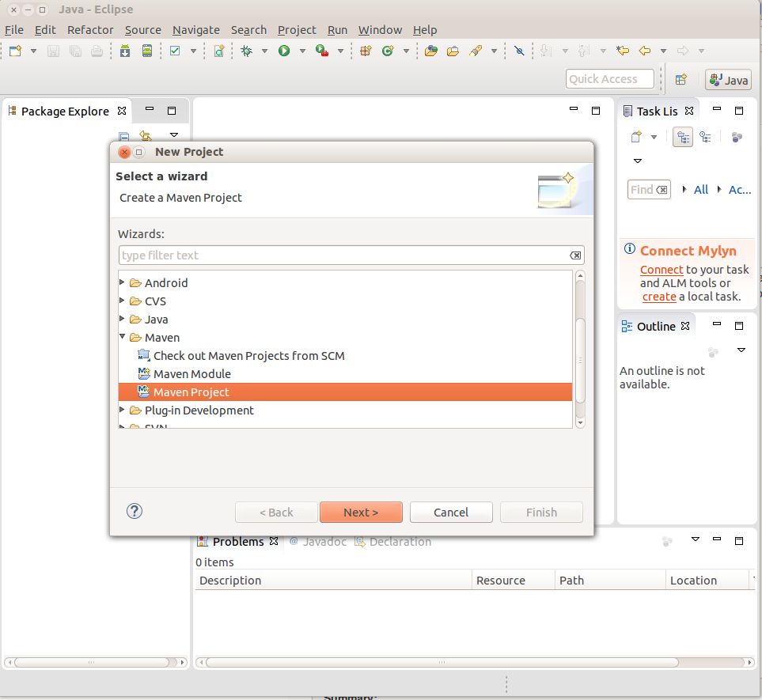Expand the Android wizard folder

click(x=122, y=282)
